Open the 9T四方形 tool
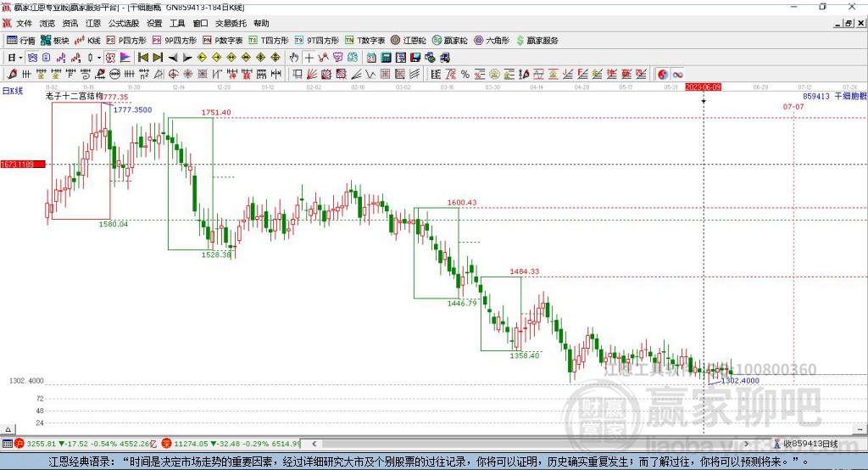This screenshot has width=868, height=470. (317, 41)
